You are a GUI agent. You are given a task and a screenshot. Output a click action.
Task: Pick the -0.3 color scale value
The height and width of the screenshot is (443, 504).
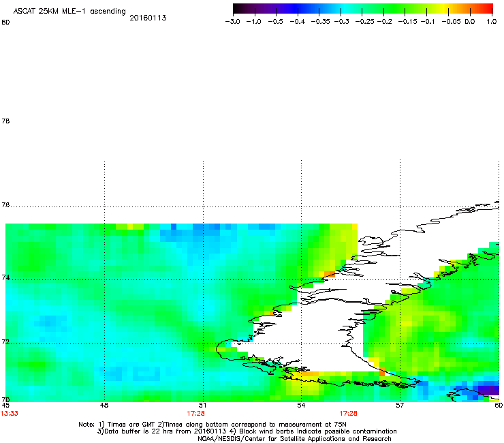coord(341,22)
